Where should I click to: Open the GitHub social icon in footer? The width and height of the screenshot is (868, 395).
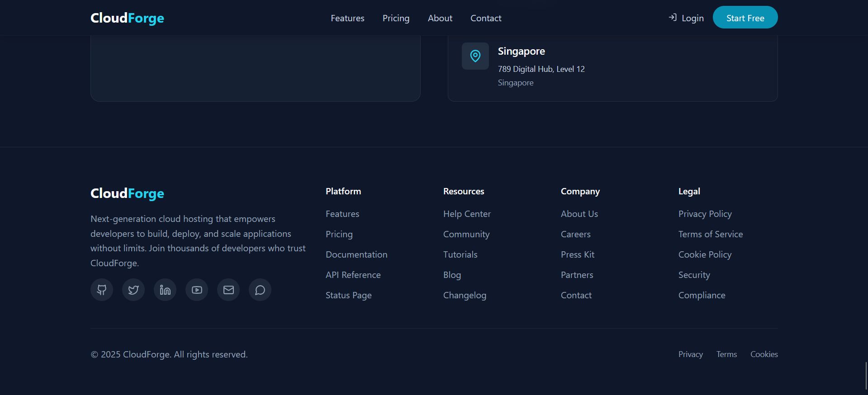(102, 290)
